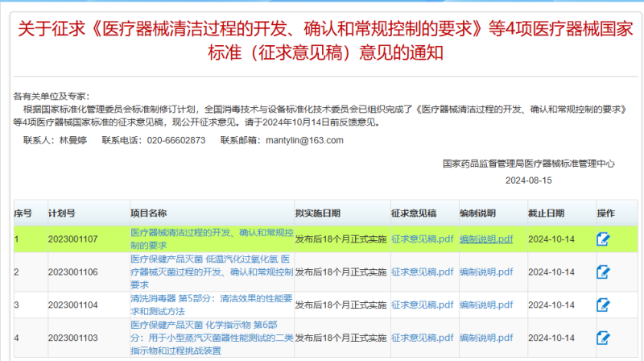Click the contact email mantylin@163.com
Viewport: 644px width, 361px height.
[306, 140]
